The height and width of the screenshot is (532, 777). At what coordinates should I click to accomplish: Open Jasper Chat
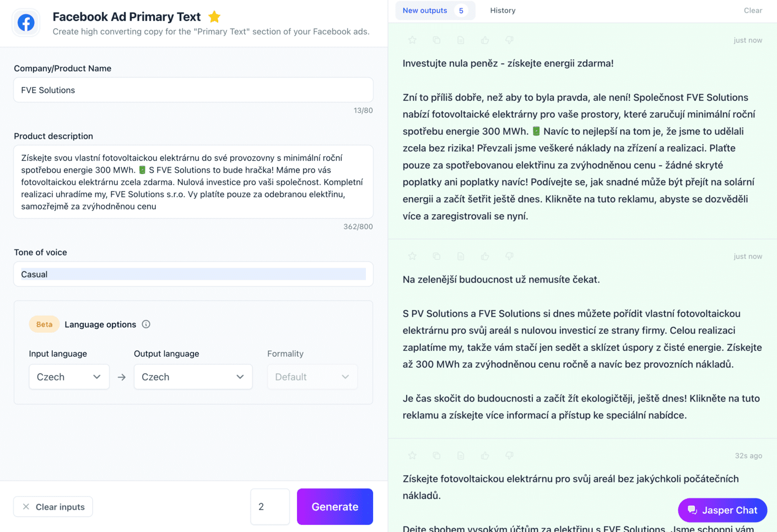(722, 510)
